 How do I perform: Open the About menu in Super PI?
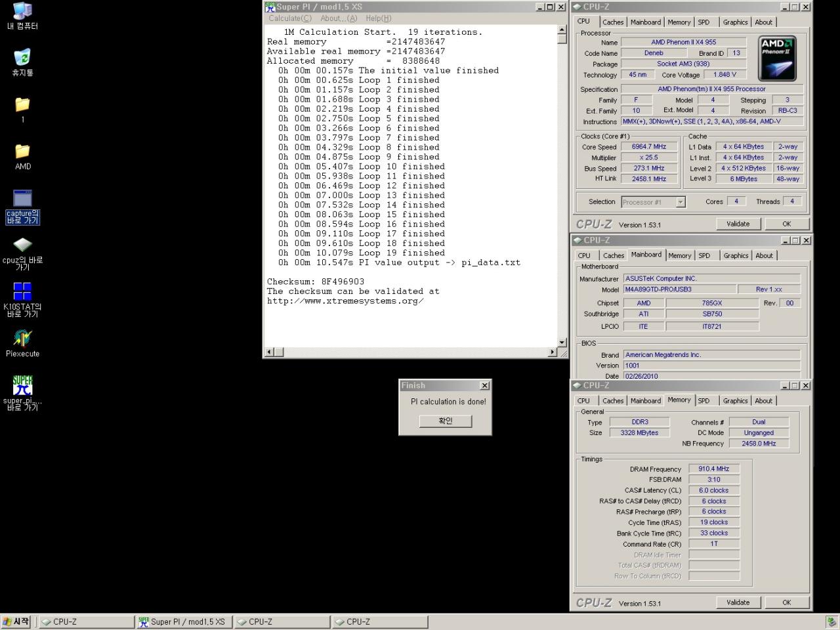pyautogui.click(x=339, y=18)
